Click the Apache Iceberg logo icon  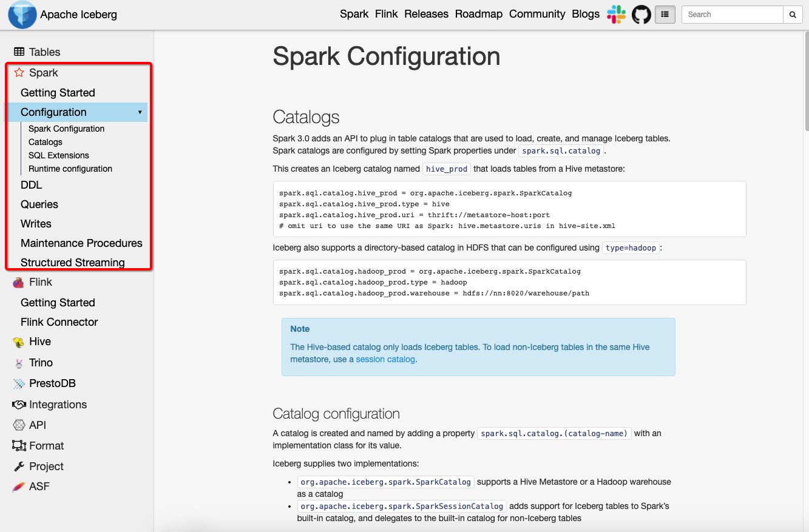point(22,15)
